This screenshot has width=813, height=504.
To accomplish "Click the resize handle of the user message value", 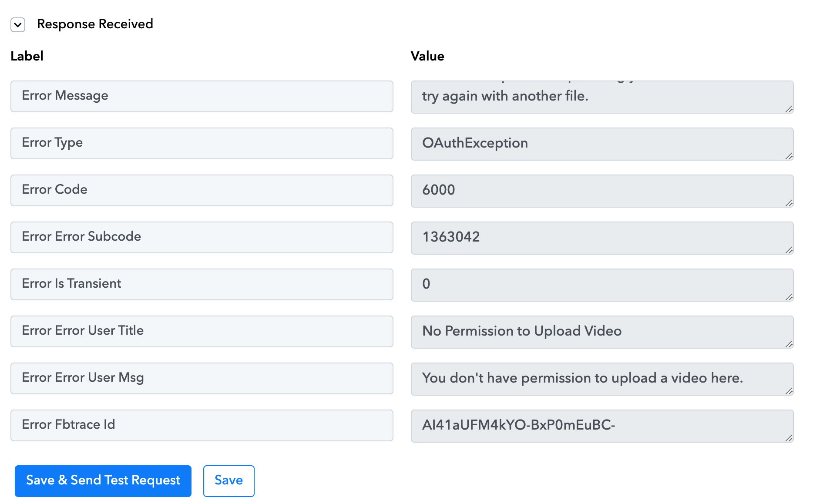I will (x=789, y=391).
